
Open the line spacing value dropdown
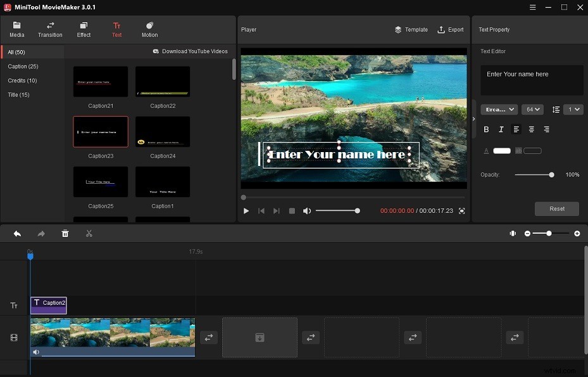[x=573, y=109]
